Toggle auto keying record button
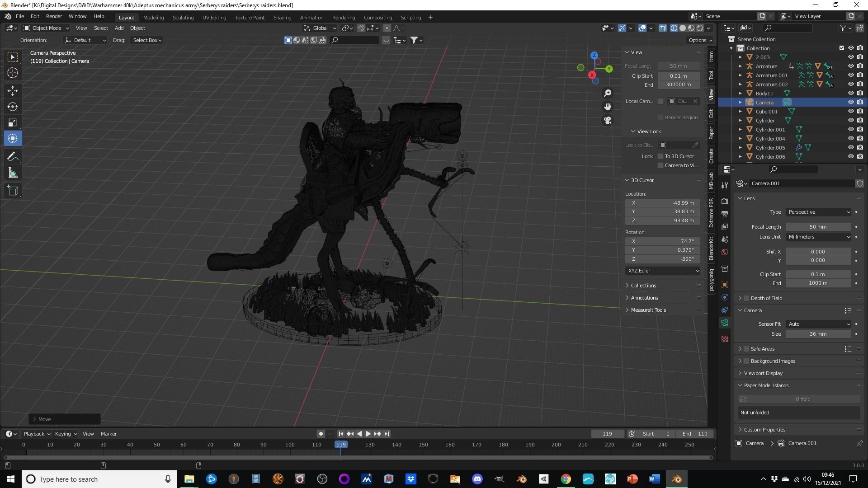This screenshot has height=488, width=868. 321,434
